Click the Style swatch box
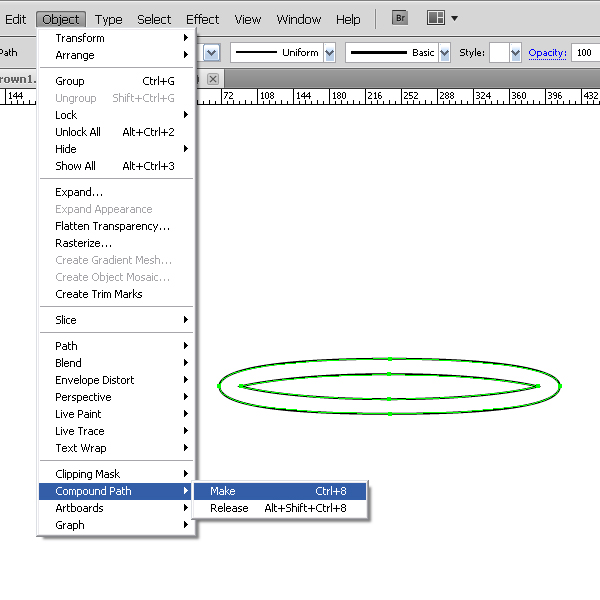 [x=499, y=53]
